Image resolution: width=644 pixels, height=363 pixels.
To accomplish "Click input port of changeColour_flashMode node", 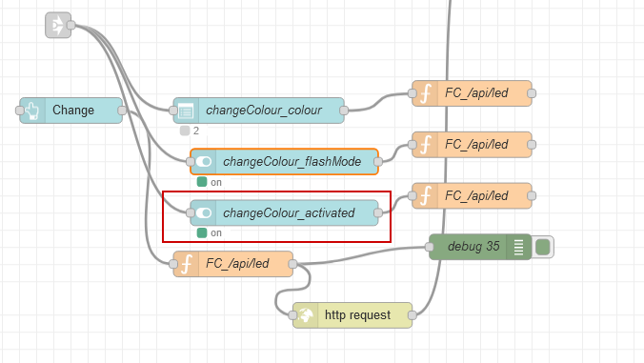I will pyautogui.click(x=191, y=162).
